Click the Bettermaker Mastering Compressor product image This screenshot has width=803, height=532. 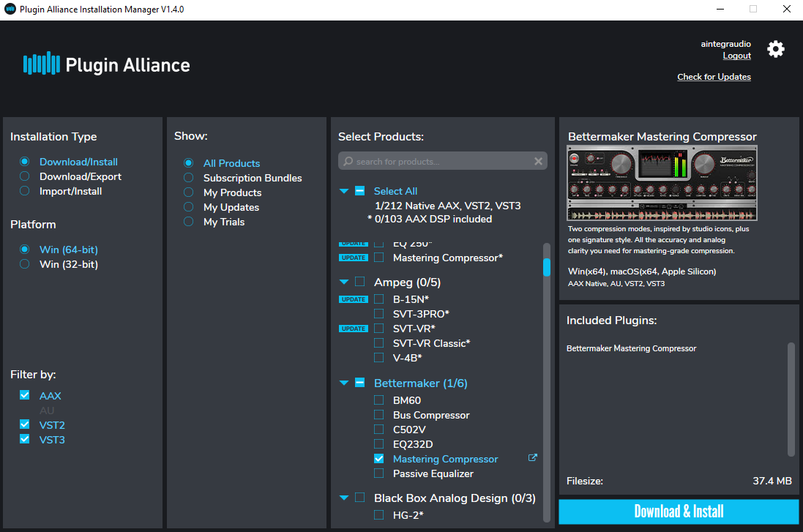(661, 182)
